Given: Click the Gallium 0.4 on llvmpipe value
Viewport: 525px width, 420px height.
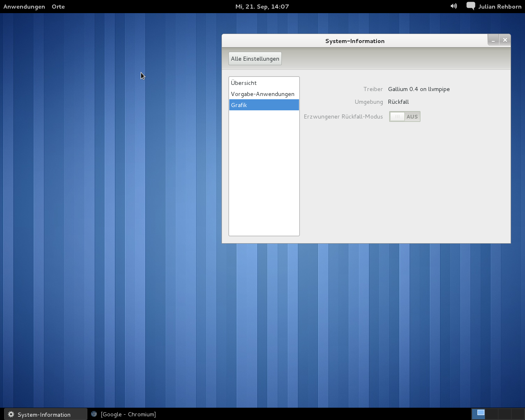Looking at the screenshot, I should pos(419,89).
